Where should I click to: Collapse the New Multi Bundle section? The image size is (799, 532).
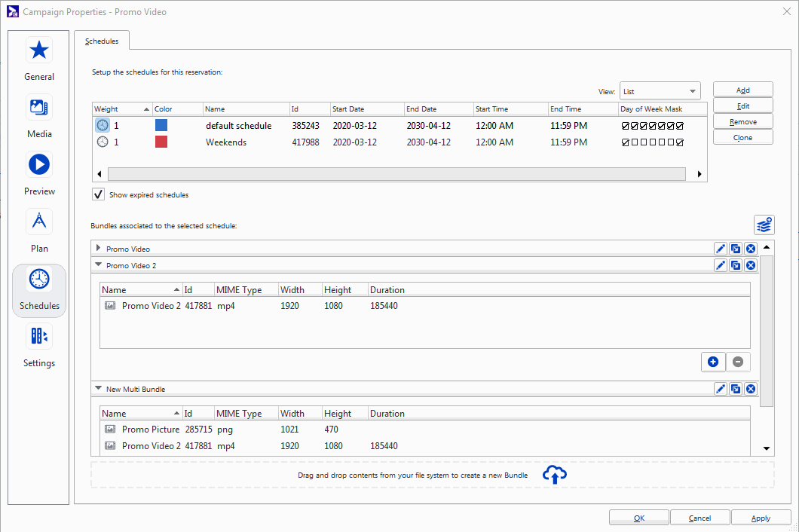98,389
